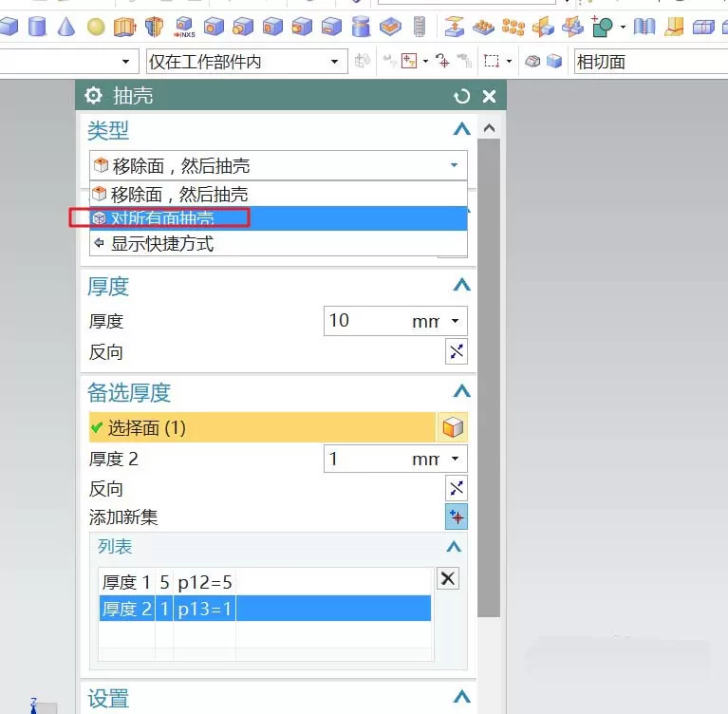Open the work-part scope dropdown 仅在工作部件内

[x=247, y=62]
